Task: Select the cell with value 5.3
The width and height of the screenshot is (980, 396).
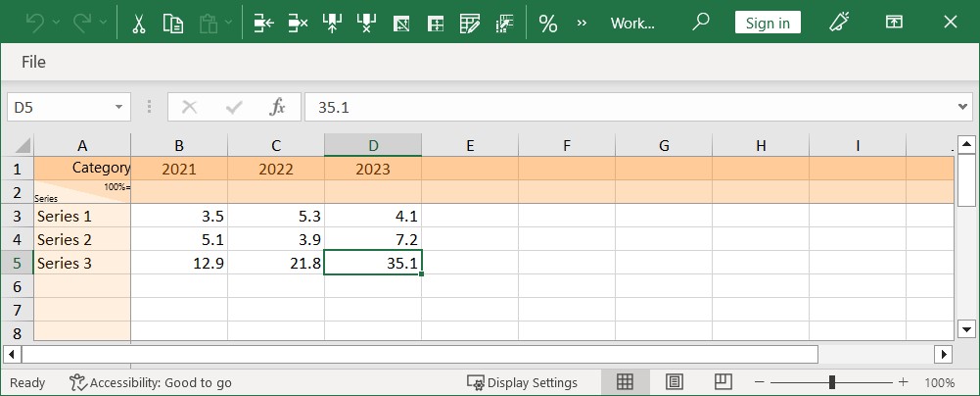Action: pos(276,216)
